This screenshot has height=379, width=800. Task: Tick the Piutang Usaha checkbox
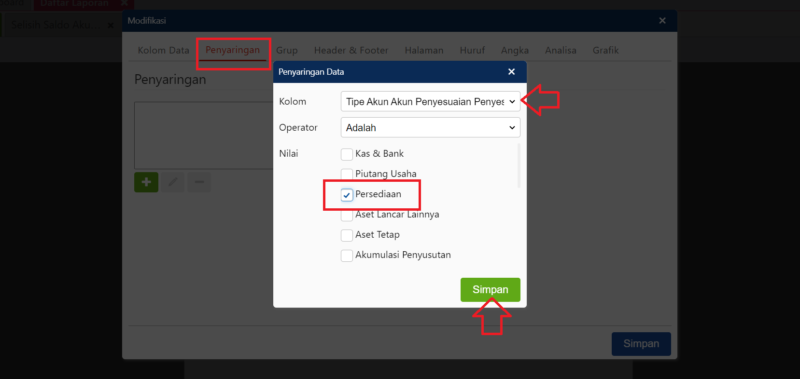(x=347, y=174)
